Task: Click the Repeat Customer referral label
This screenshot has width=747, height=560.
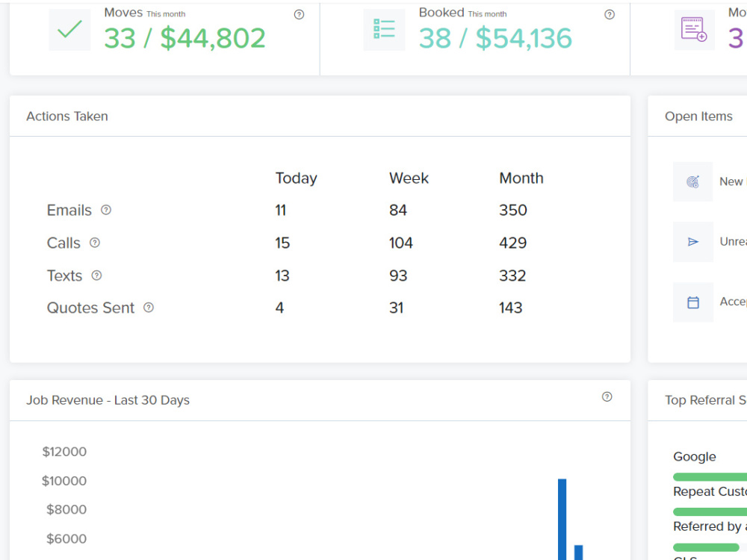Action: pos(710,491)
